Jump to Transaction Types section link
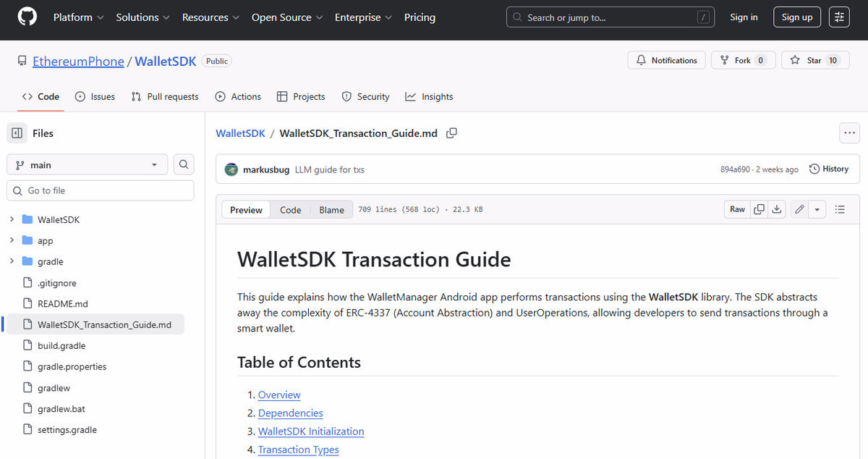Viewport: 868px width, 459px height. (299, 450)
